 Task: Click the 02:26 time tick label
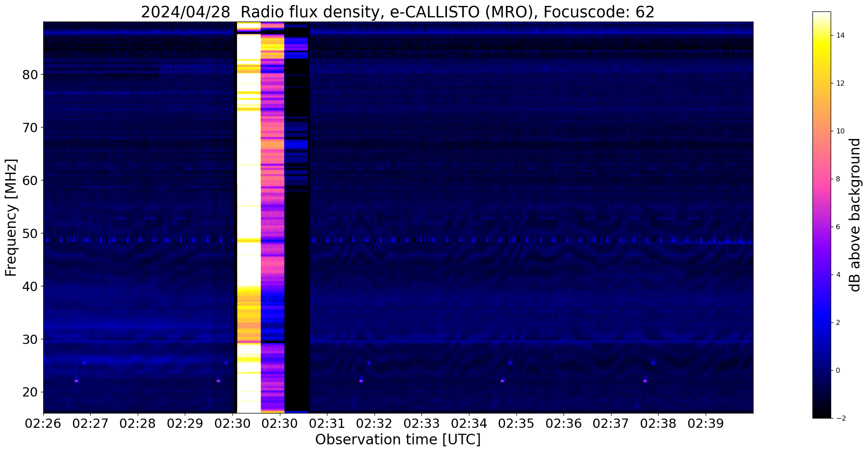[x=43, y=423]
